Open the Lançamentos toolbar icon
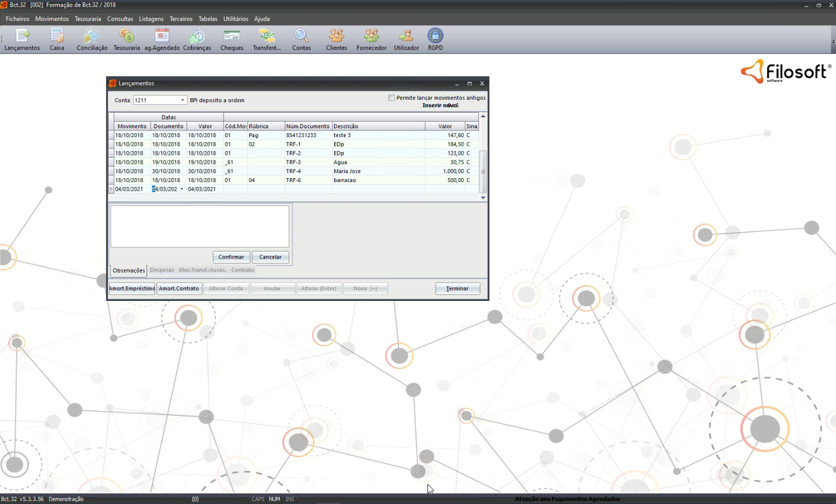 click(22, 39)
